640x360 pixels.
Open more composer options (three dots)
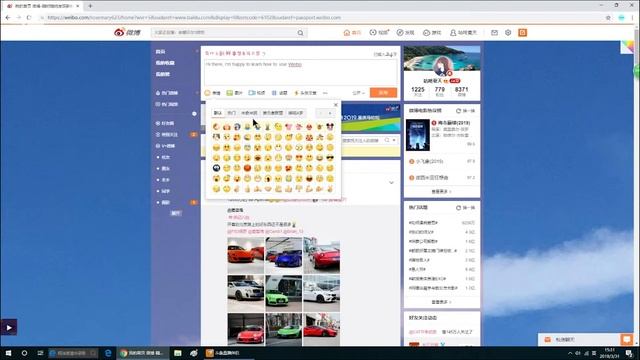(x=325, y=93)
